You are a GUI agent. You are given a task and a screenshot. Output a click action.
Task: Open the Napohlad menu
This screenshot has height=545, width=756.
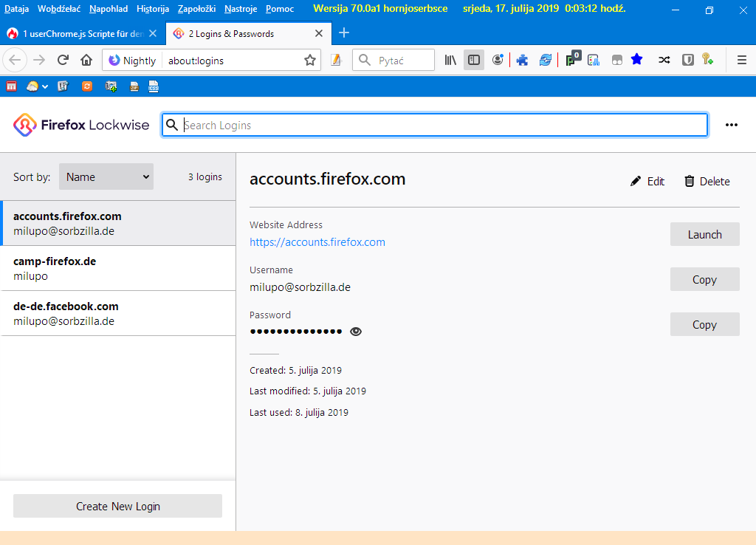tap(109, 9)
